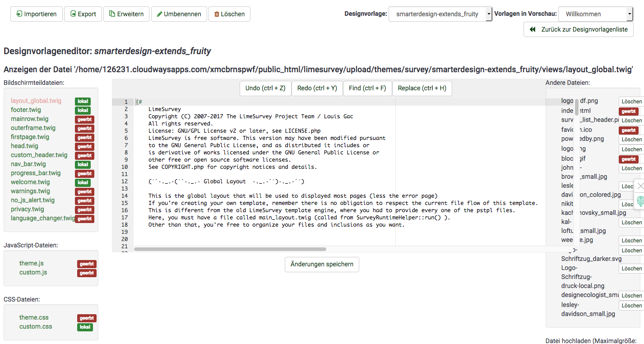Click the lesley-davidson_small.jpg file name
The height and width of the screenshot is (344, 644).
pyautogui.click(x=588, y=309)
